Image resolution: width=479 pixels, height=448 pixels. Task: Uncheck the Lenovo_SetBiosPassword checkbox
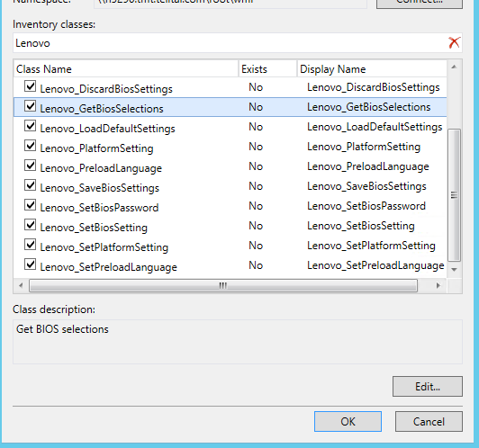(31, 205)
